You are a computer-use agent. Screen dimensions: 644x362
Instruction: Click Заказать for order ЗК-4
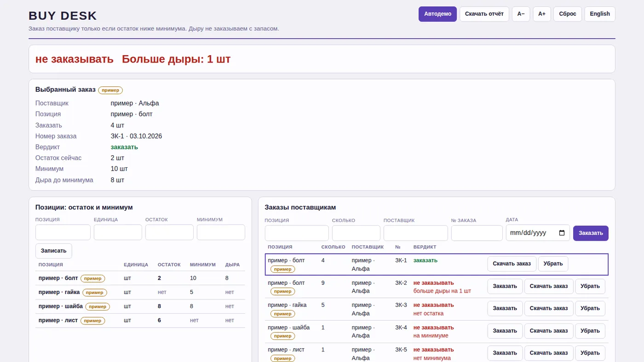(x=505, y=331)
